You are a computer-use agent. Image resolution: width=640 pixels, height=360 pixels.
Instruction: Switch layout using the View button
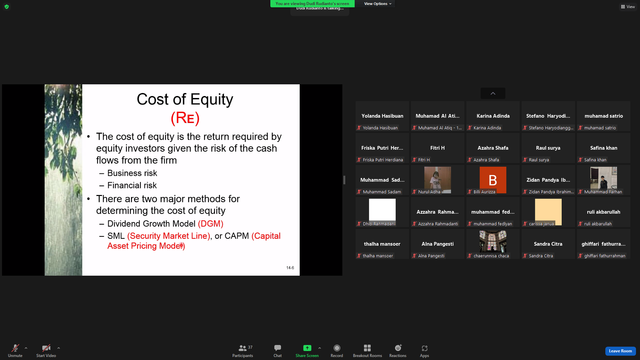tap(628, 7)
